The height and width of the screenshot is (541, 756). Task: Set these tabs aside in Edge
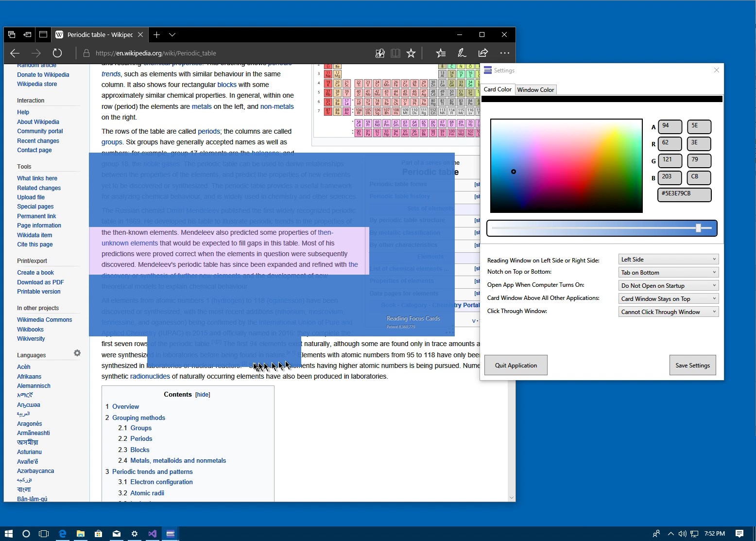pos(27,35)
